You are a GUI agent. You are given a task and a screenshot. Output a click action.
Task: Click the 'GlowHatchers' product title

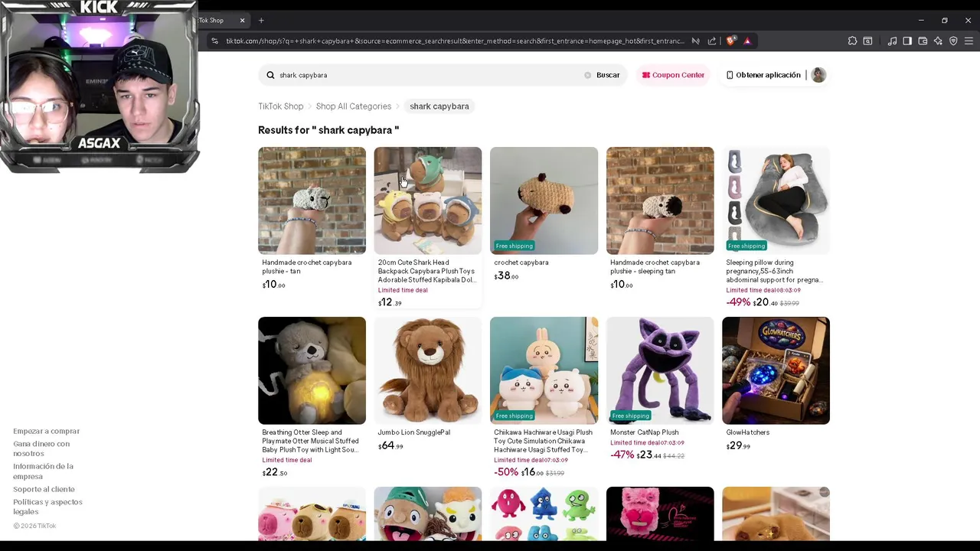[x=748, y=432]
